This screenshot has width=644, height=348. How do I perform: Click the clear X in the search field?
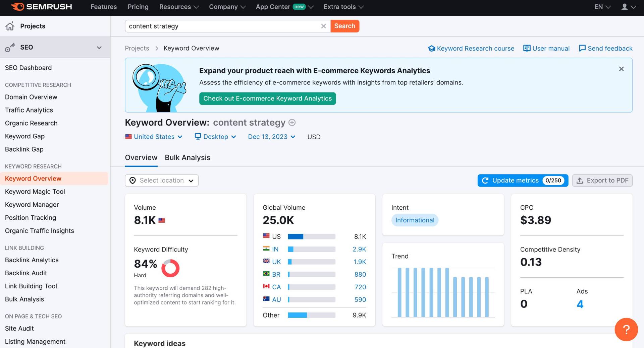323,26
